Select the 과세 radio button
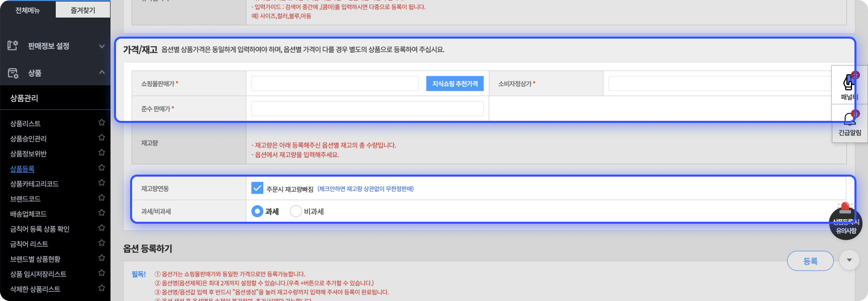 (x=257, y=211)
